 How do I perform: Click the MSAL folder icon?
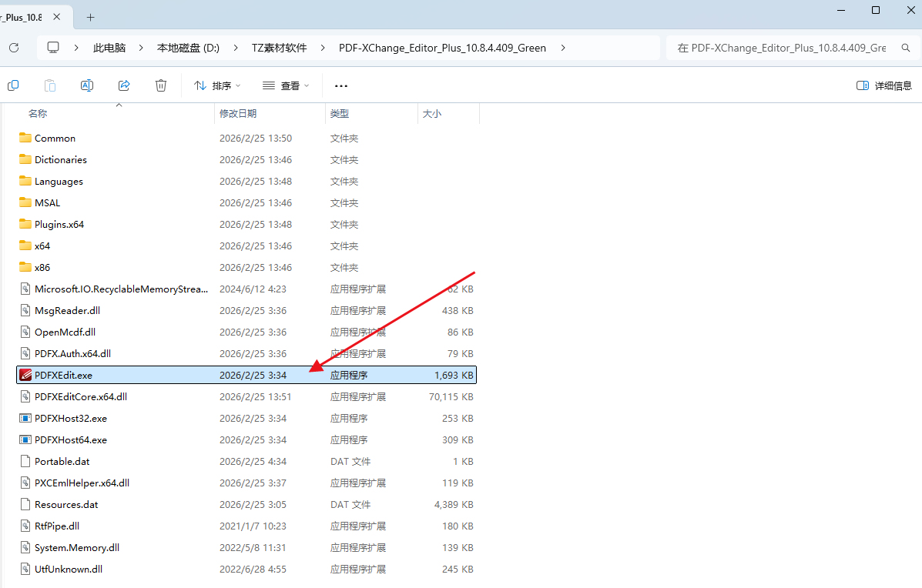[25, 202]
